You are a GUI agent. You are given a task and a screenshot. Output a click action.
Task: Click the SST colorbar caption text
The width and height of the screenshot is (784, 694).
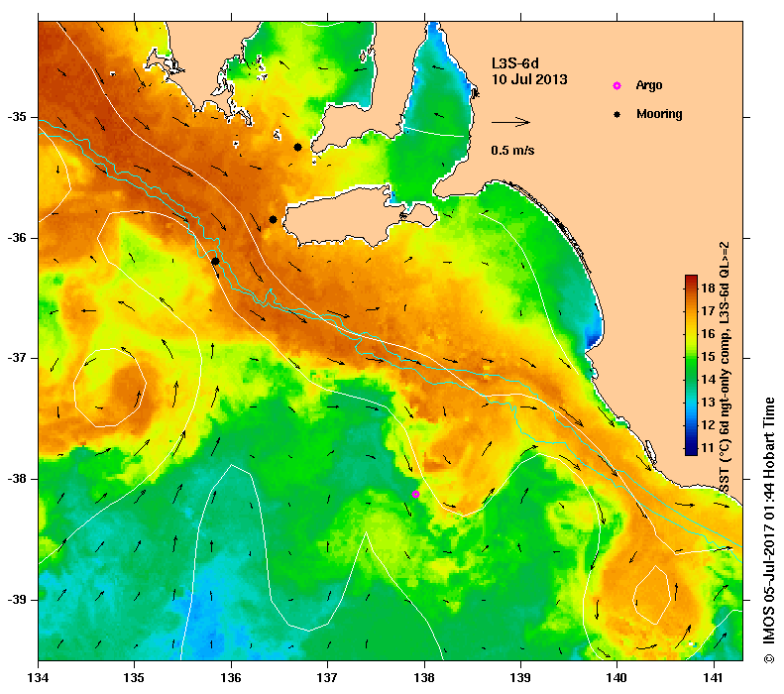click(725, 368)
